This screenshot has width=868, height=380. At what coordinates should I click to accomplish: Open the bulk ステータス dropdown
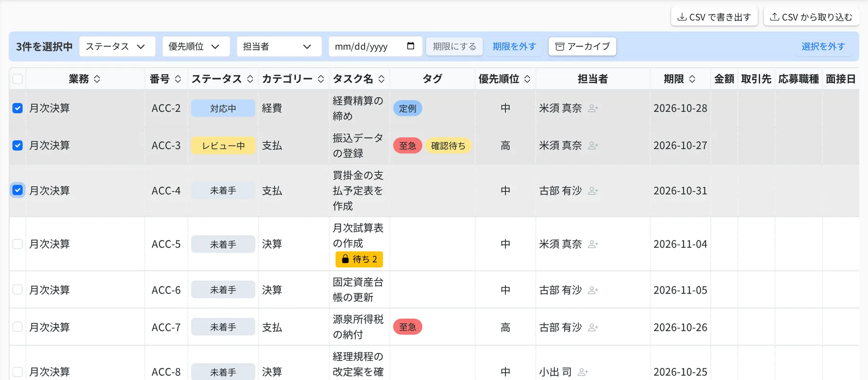[x=117, y=46]
